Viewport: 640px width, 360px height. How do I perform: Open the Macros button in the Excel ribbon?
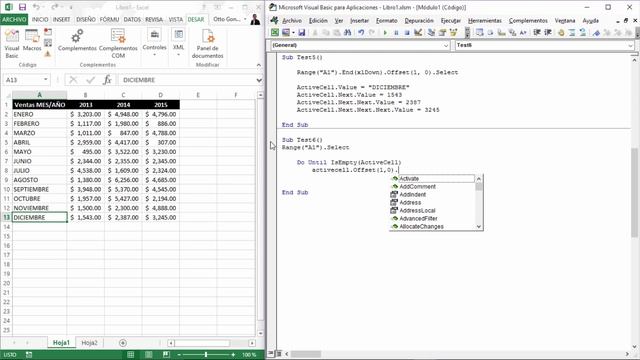pos(32,41)
